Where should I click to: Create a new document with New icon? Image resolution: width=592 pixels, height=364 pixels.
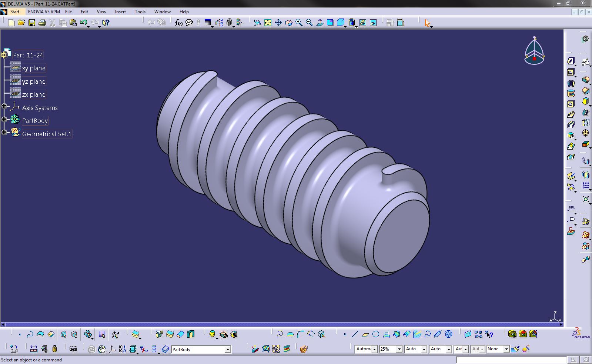11,23
